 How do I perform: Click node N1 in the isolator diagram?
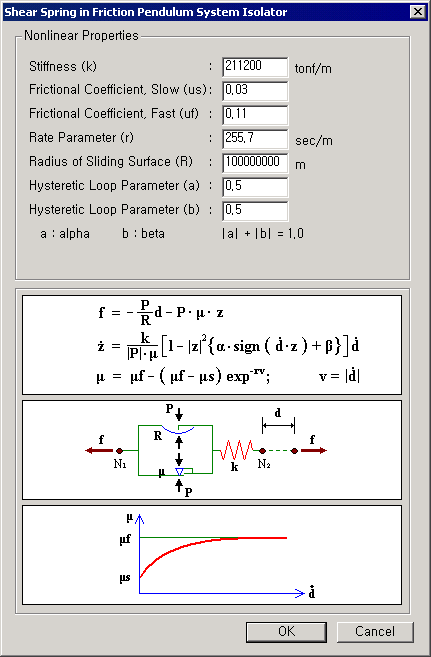coord(119,451)
